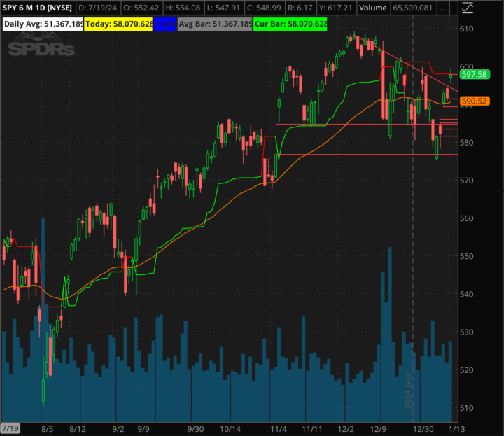Click the 12/2 date on time axis

(346, 429)
